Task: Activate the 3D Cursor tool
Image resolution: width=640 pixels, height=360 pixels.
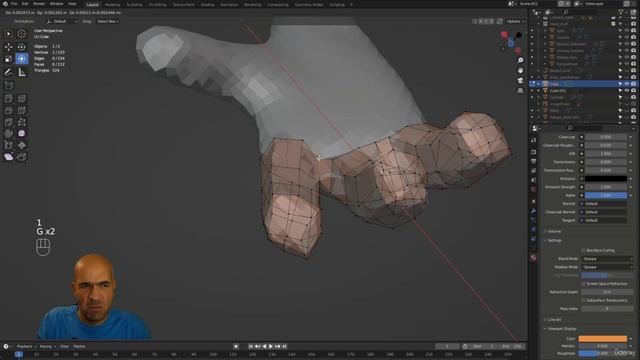Action: [x=22, y=34]
